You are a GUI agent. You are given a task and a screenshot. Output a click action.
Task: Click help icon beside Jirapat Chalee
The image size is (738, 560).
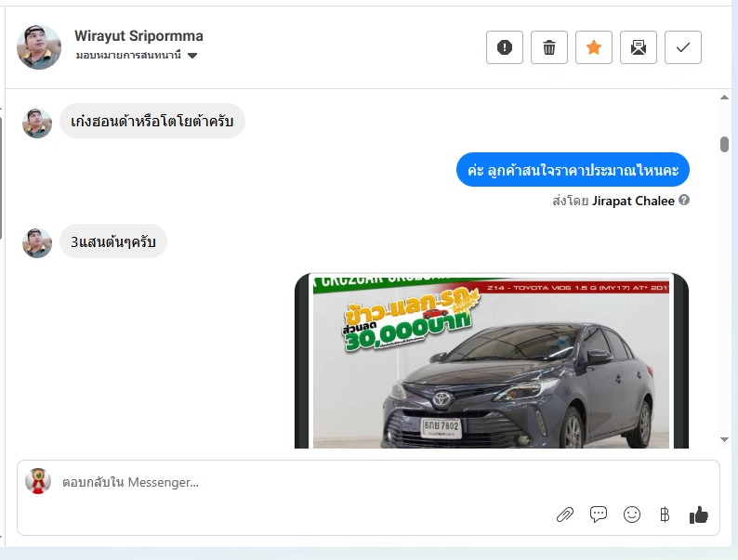click(x=684, y=201)
